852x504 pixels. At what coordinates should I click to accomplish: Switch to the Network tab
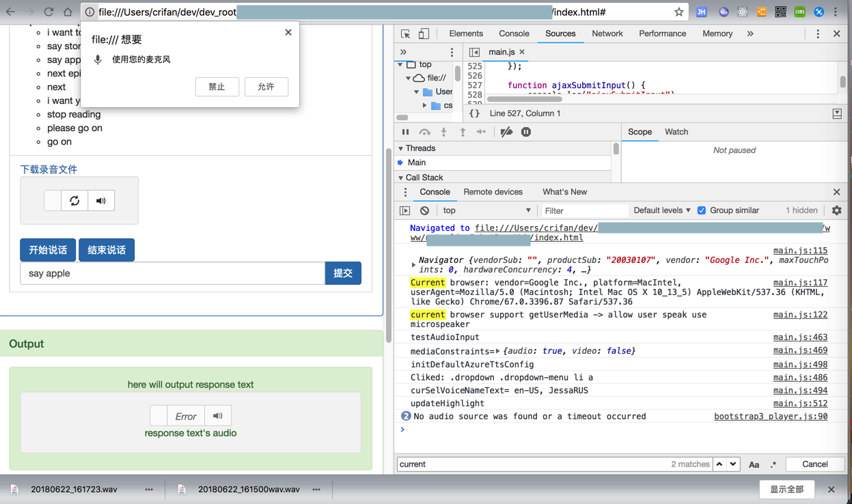pyautogui.click(x=607, y=33)
